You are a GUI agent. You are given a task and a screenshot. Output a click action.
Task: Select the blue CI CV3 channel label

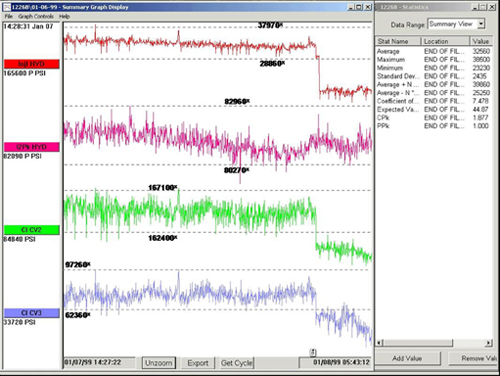point(32,313)
